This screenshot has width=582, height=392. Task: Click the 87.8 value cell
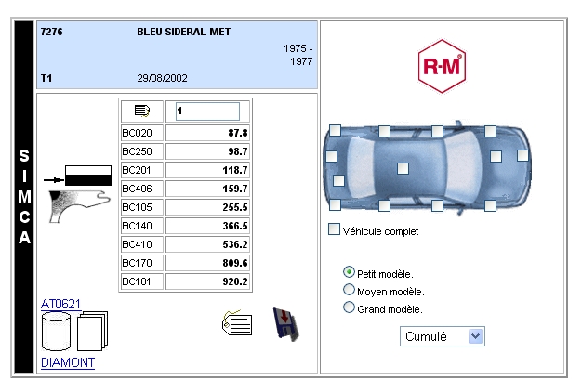207,133
